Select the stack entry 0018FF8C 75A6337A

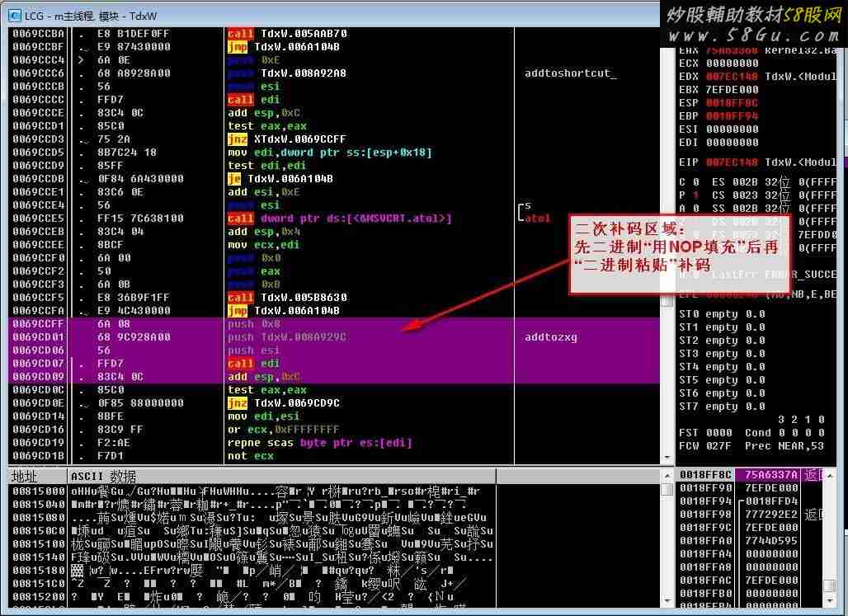(749, 475)
